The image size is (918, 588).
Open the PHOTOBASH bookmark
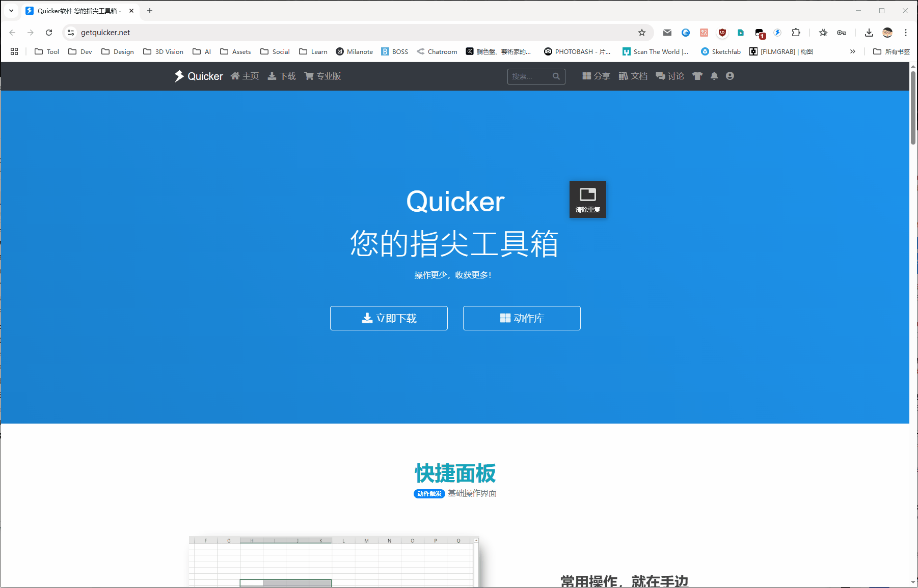[577, 51]
